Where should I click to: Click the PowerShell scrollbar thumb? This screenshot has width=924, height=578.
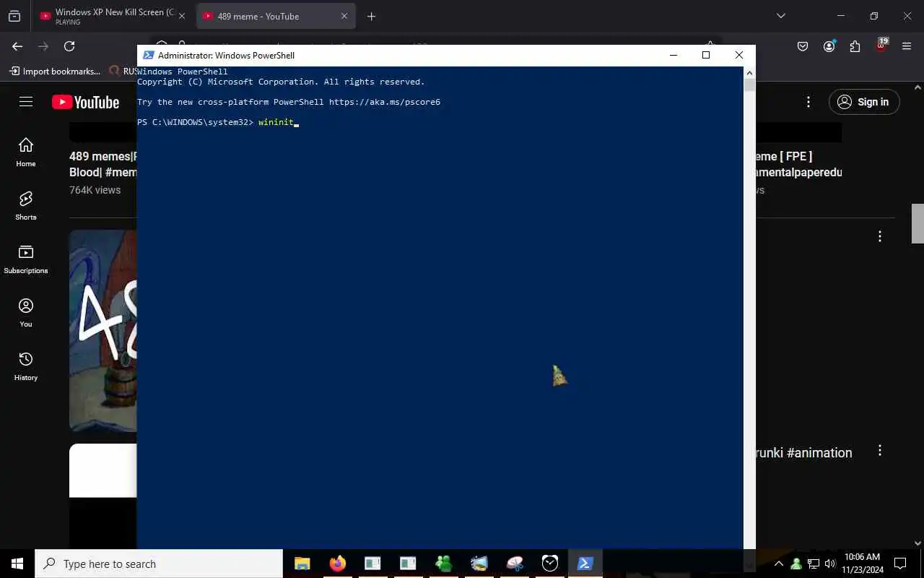tap(749, 85)
